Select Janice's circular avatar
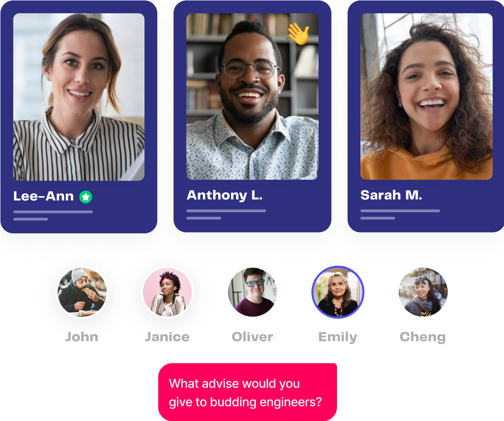Viewport: 504px width, 421px height. (x=167, y=292)
